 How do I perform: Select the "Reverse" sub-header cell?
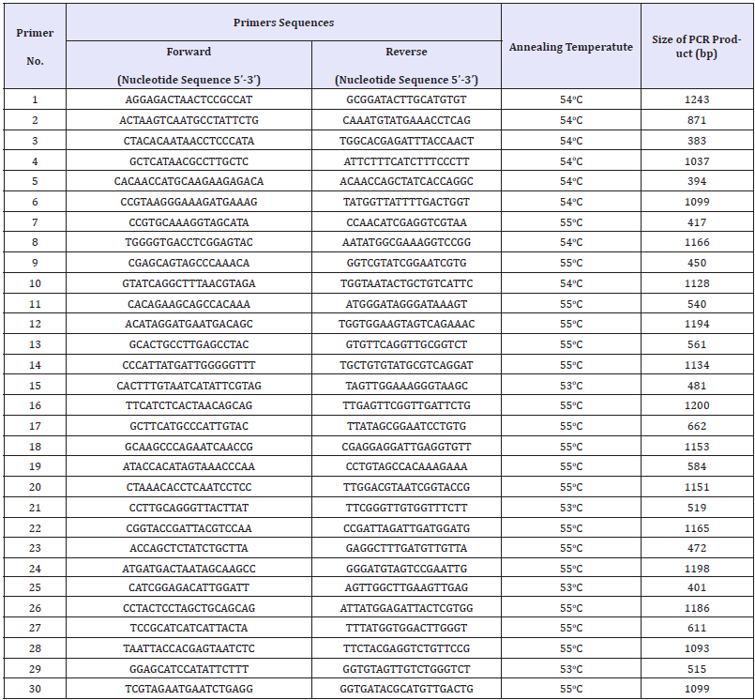pyautogui.click(x=406, y=52)
